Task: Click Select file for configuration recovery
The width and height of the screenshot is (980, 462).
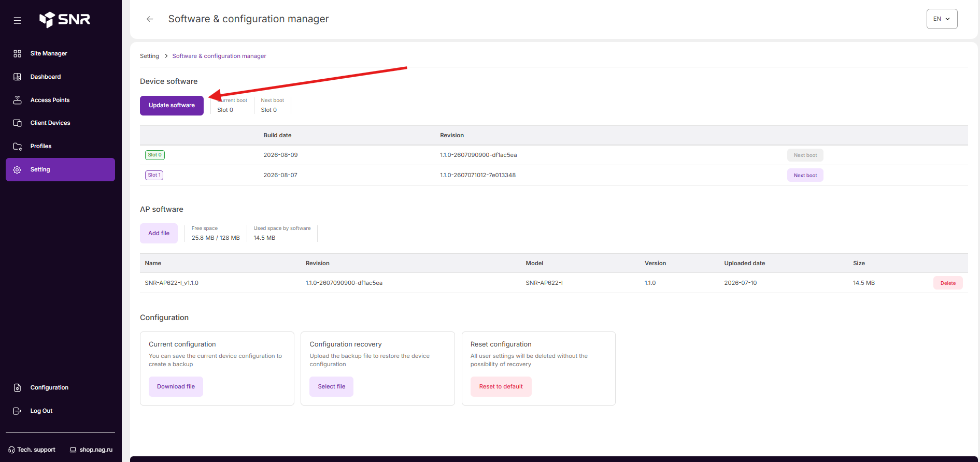Action: [331, 386]
